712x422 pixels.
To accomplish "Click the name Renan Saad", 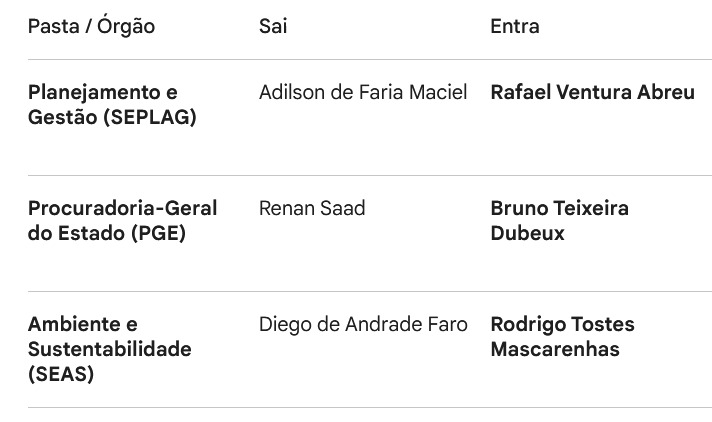I will pyautogui.click(x=312, y=209).
